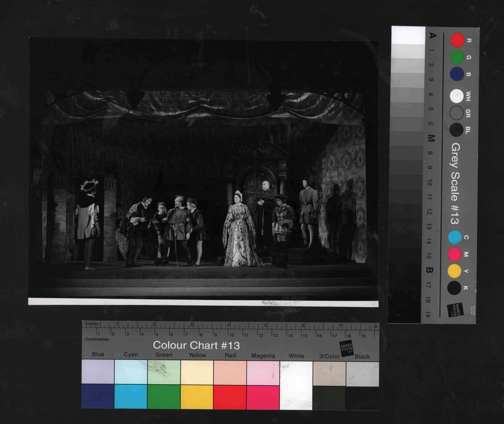Image resolution: width=504 pixels, height=424 pixels.
Task: Click the Grey Scale #13 title text
Action: coord(455,184)
